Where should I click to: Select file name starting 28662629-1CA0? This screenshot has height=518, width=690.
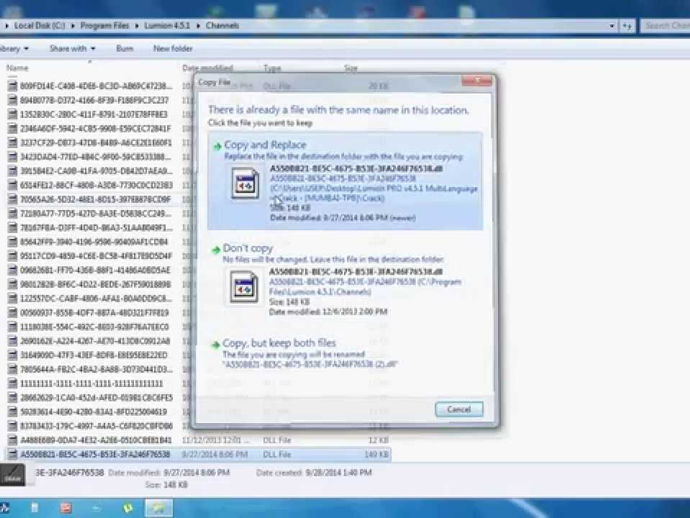tap(96, 397)
